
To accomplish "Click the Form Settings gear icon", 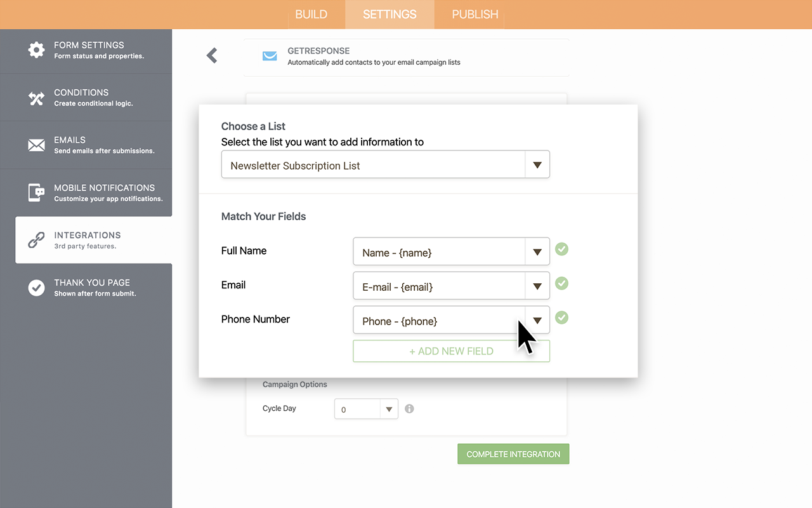I will (x=36, y=50).
